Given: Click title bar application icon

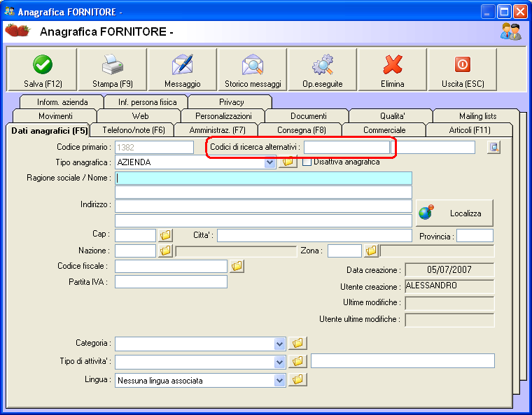Looking at the screenshot, I should click(x=9, y=11).
